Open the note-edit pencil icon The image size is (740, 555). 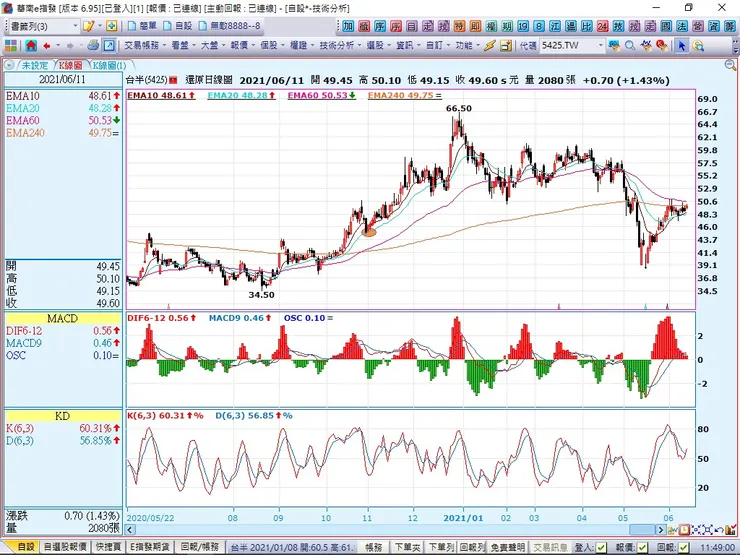(x=88, y=26)
